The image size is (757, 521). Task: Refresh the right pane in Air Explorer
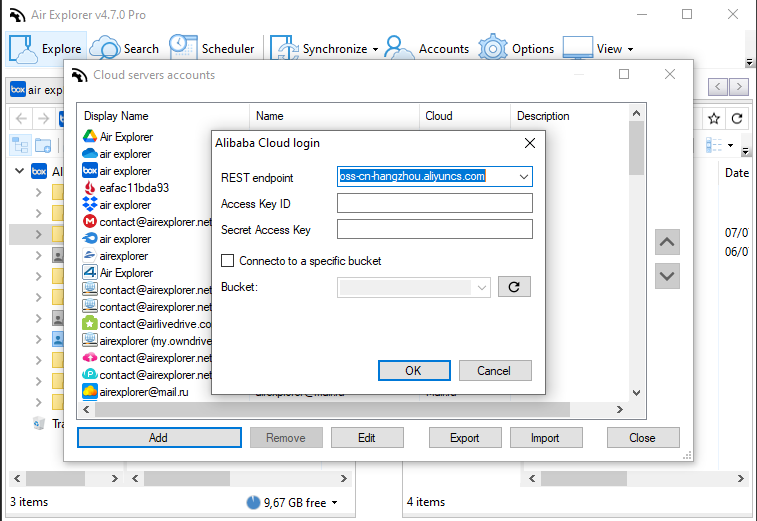(x=737, y=118)
